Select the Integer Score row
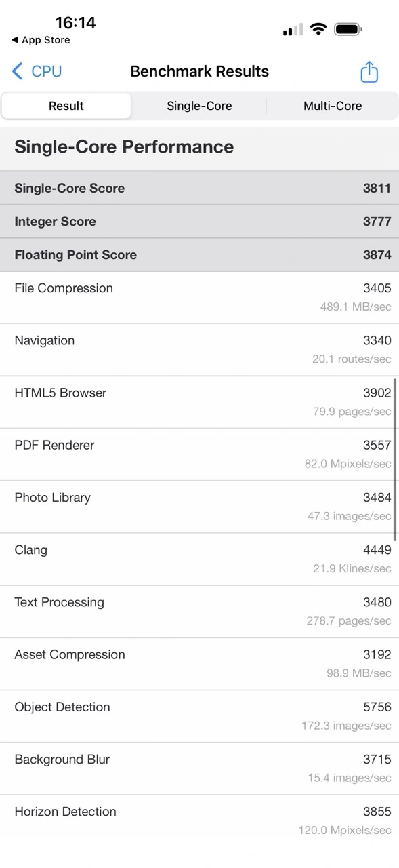This screenshot has height=868, width=399. click(199, 222)
